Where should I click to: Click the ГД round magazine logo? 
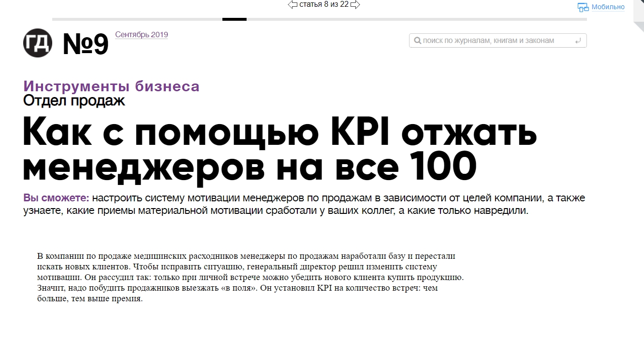pos(38,43)
